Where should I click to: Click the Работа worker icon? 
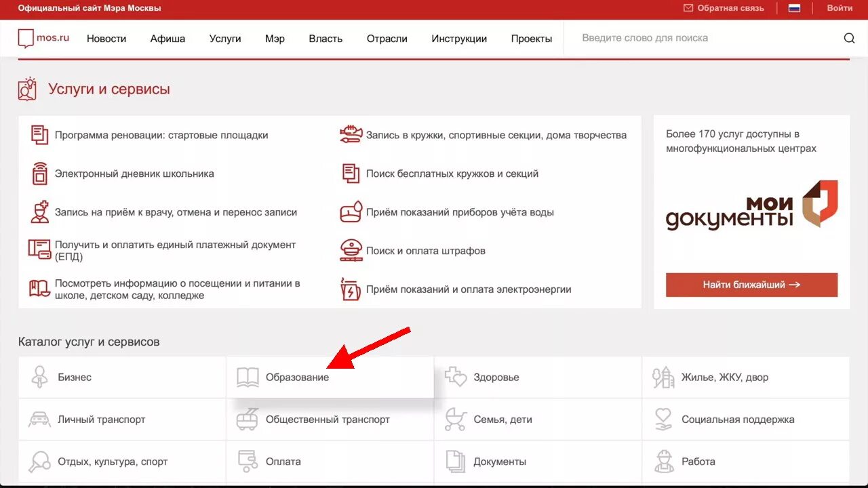coord(664,462)
